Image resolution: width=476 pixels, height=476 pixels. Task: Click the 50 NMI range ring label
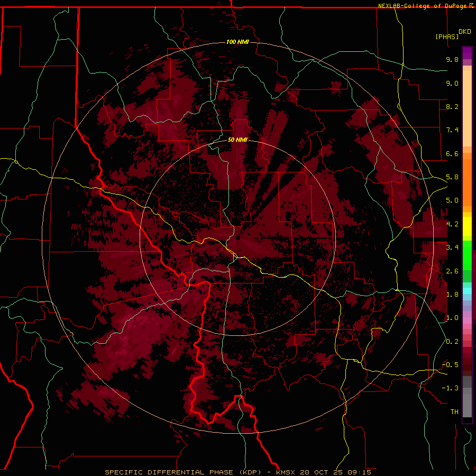coord(237,140)
